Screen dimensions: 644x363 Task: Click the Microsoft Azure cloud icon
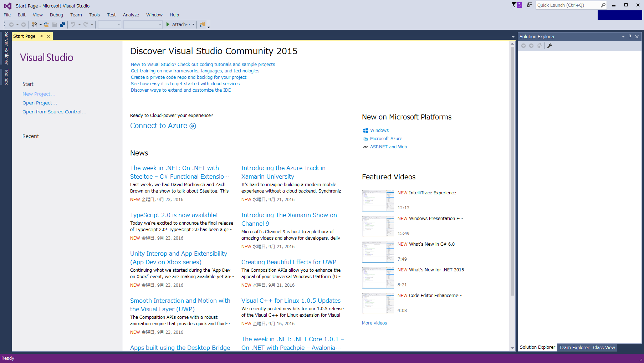(366, 139)
